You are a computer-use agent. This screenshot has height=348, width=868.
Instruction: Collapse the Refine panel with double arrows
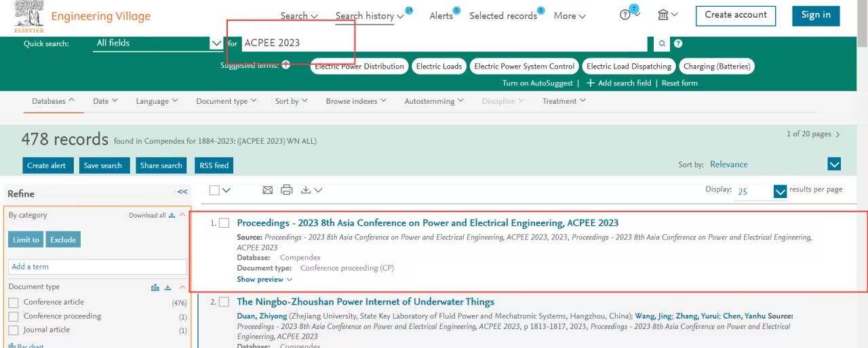pos(182,192)
